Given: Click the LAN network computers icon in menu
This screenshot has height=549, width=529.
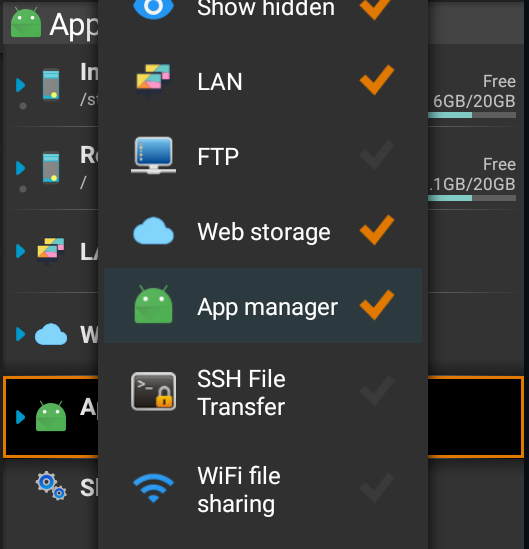Looking at the screenshot, I should 153,81.
